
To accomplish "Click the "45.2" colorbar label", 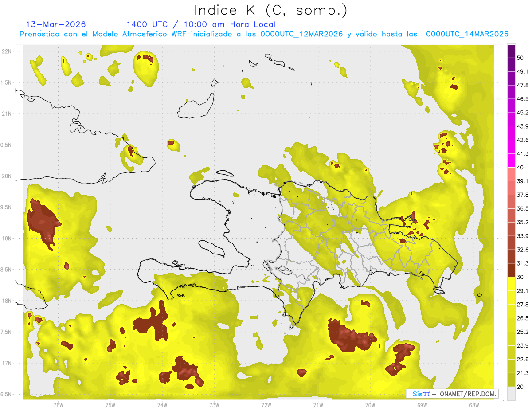I will (x=523, y=113).
